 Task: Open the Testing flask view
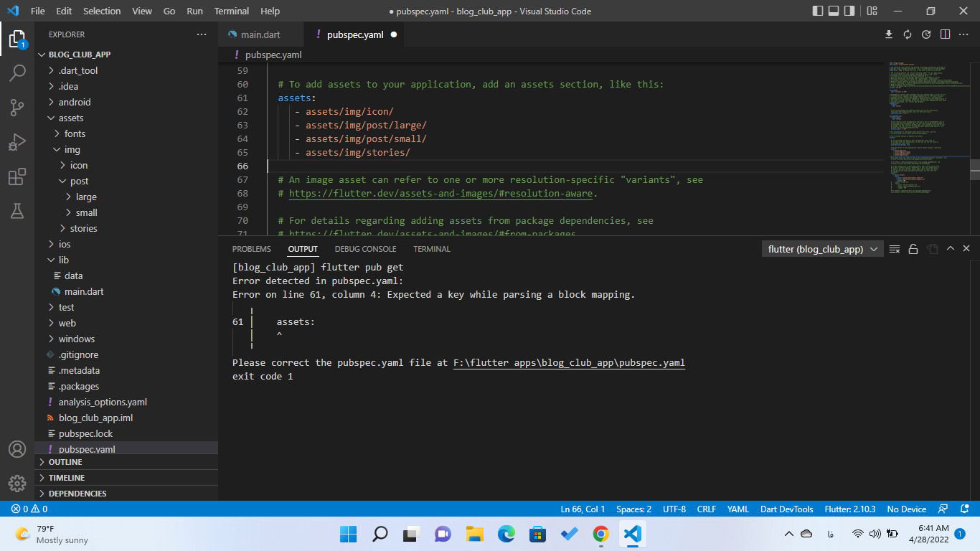coord(17,211)
